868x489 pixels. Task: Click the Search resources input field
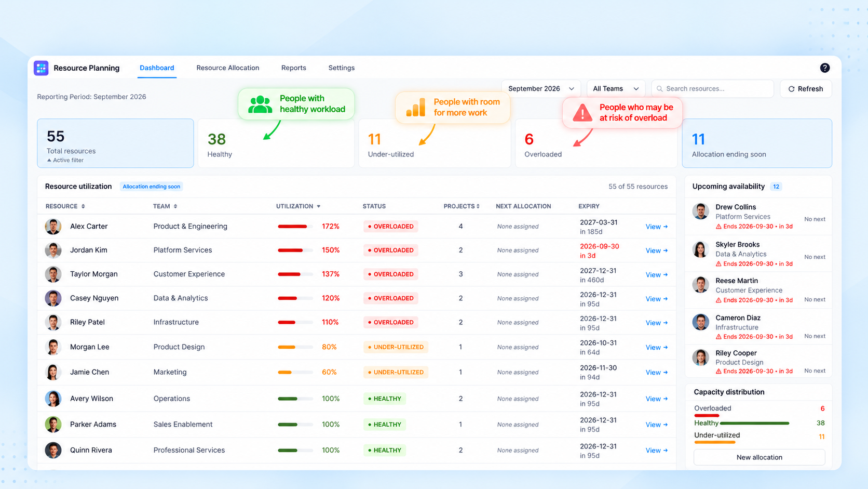(x=712, y=89)
